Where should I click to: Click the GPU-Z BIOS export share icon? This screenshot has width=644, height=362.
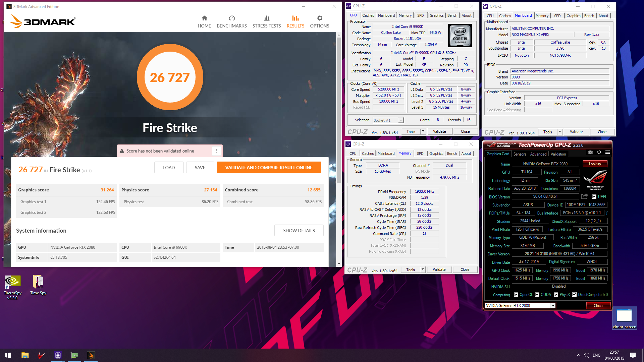[x=585, y=196]
